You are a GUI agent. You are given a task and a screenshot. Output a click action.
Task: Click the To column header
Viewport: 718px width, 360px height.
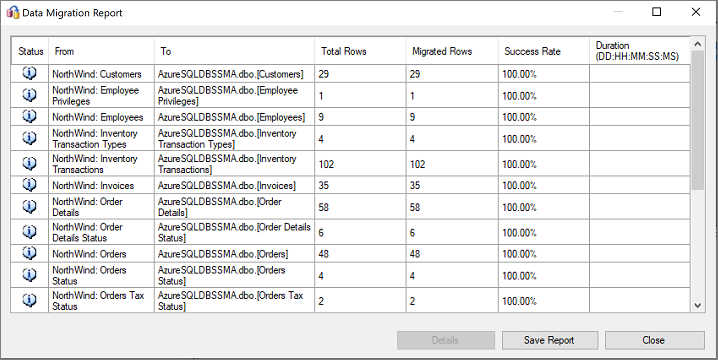[x=234, y=51]
